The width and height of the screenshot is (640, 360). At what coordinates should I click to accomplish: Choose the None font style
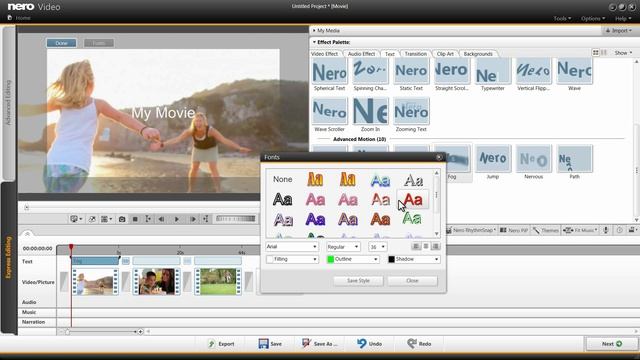click(282, 179)
